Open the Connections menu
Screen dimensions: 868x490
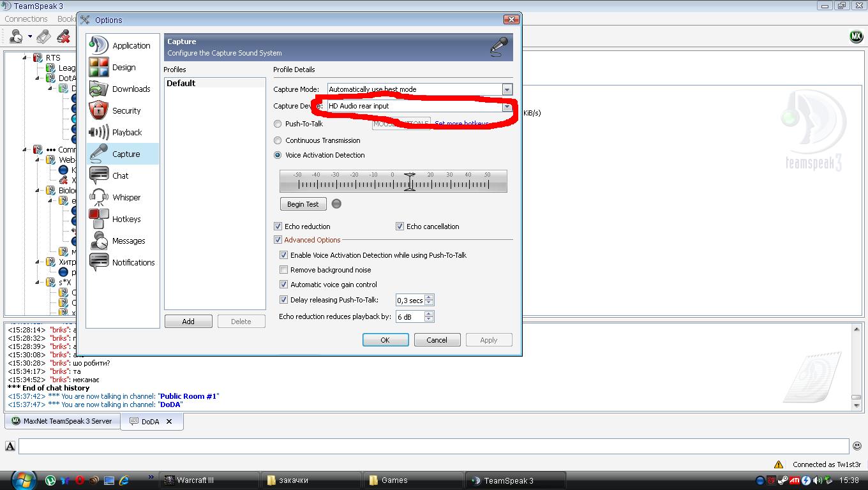[x=26, y=19]
